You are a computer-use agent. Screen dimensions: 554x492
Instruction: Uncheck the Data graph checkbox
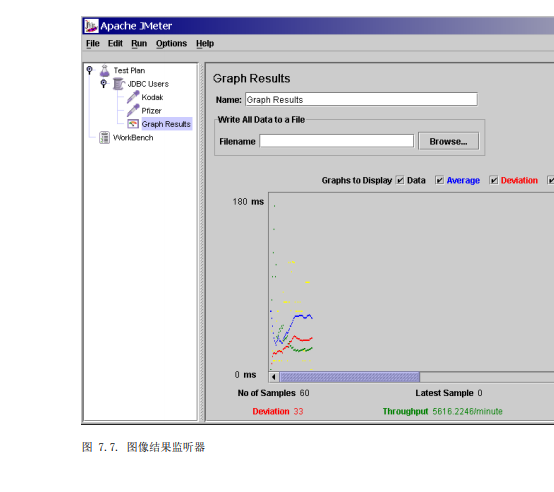coord(400,180)
